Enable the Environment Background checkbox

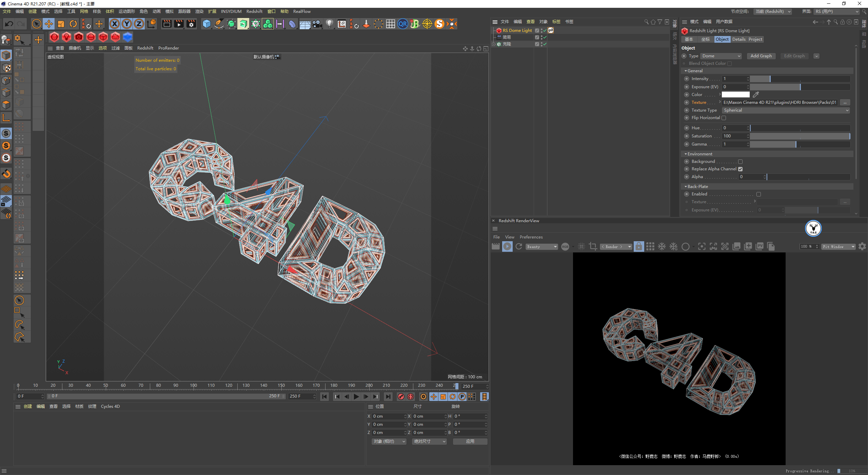741,162
